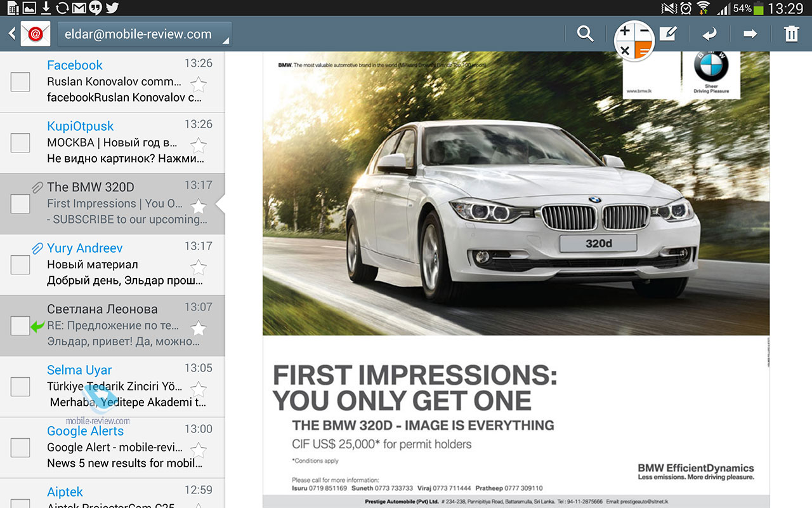Tap the Twitter notification icon
812x508 pixels.
click(x=112, y=8)
